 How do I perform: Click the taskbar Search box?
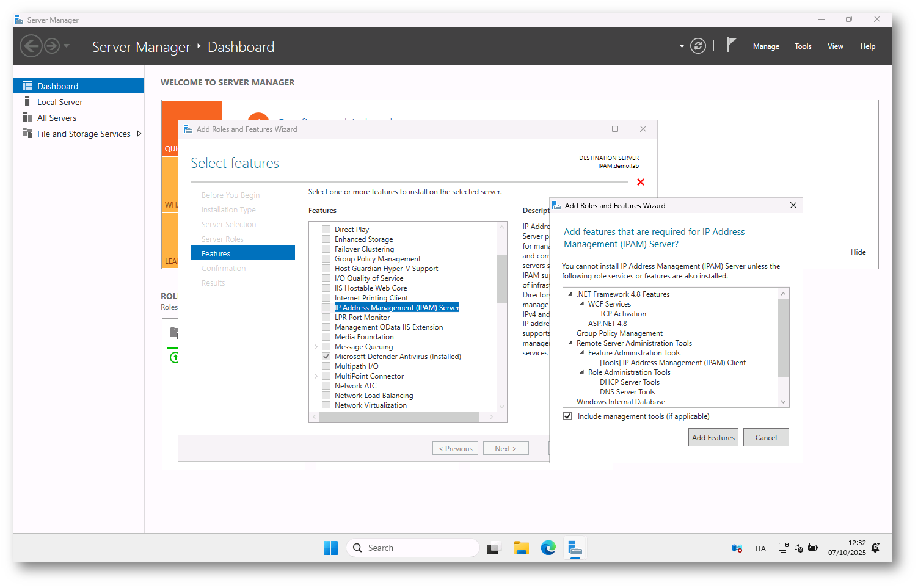pyautogui.click(x=413, y=548)
